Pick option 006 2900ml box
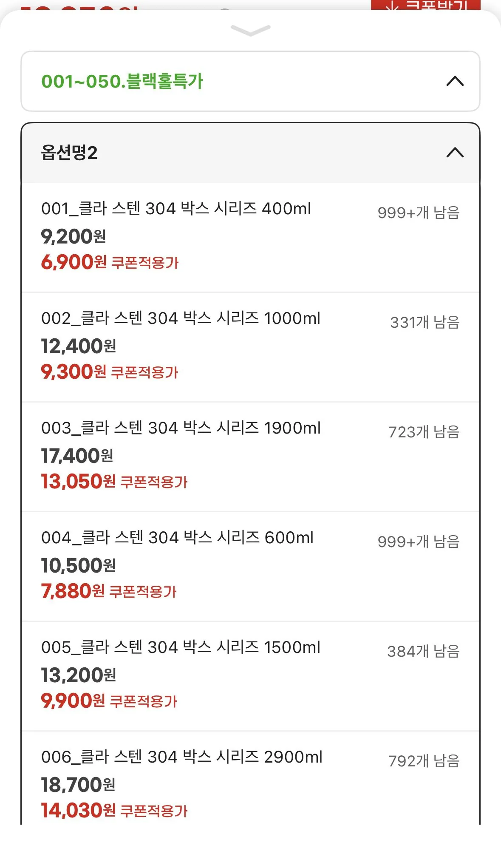This screenshot has height=868, width=501. click(x=250, y=778)
